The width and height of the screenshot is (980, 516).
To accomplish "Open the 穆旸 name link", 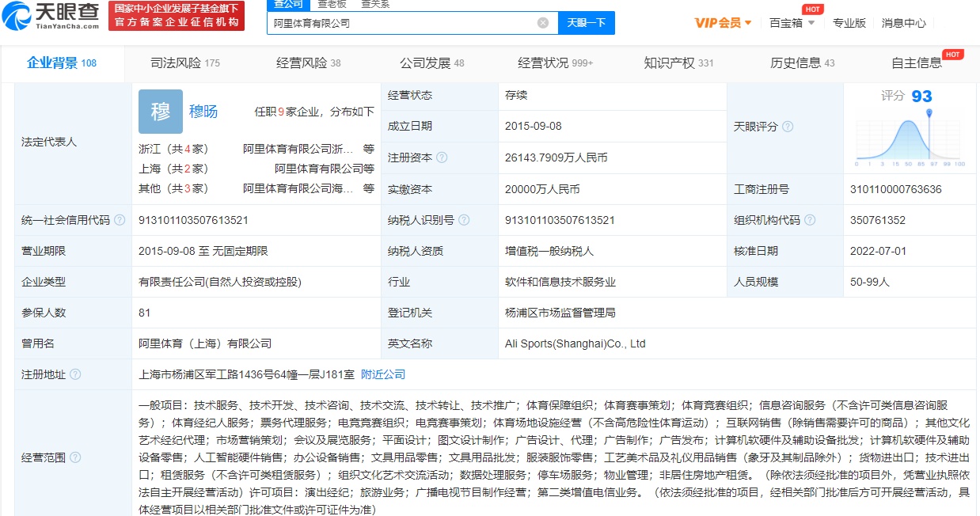I will (x=203, y=112).
